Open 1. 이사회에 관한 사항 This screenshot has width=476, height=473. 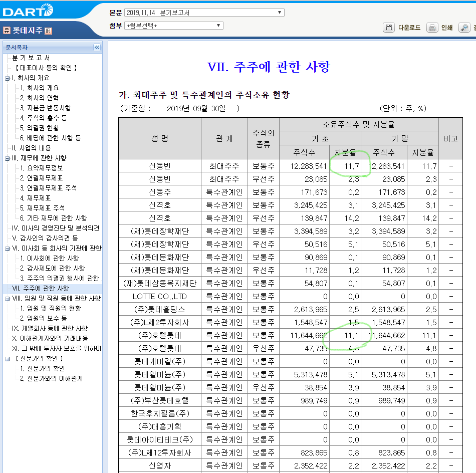coord(50,258)
